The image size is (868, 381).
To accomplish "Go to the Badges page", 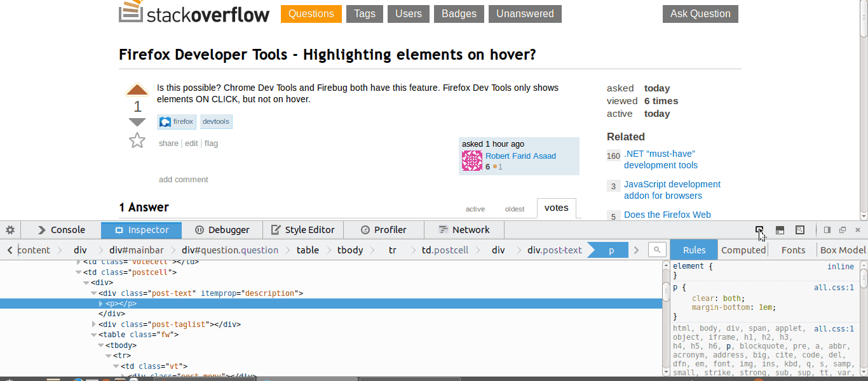I will point(459,14).
